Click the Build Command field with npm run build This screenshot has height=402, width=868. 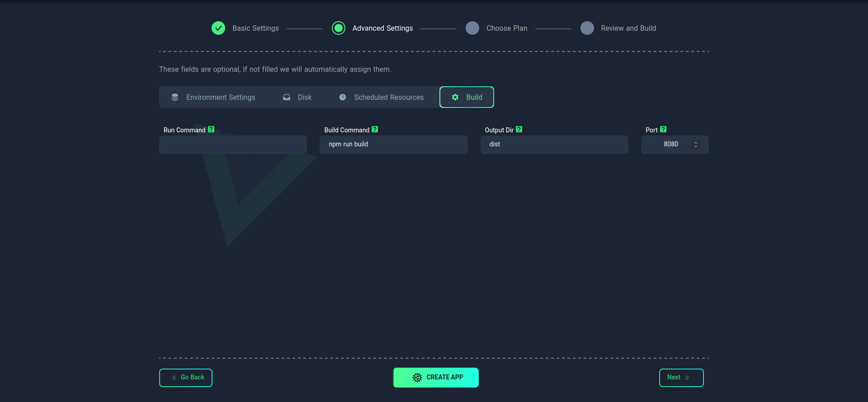[394, 145]
